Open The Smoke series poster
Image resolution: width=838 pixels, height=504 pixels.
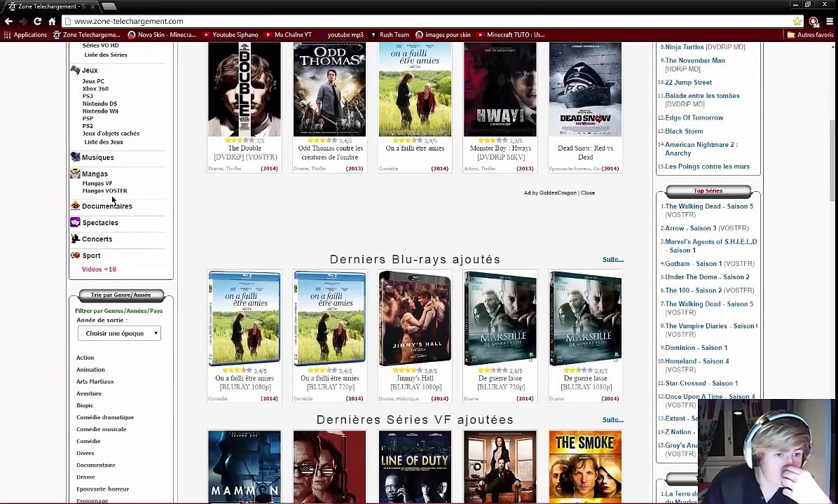pyautogui.click(x=585, y=467)
